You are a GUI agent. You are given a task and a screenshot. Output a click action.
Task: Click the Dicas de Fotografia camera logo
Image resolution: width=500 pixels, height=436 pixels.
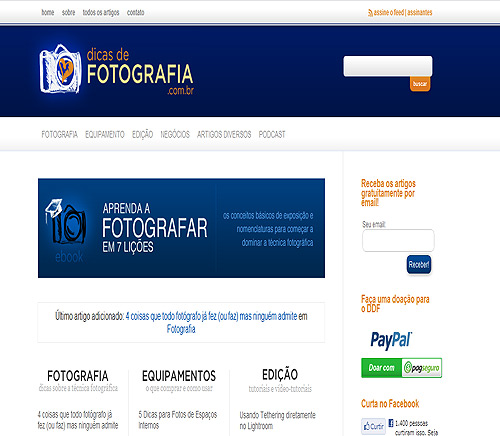click(x=60, y=69)
